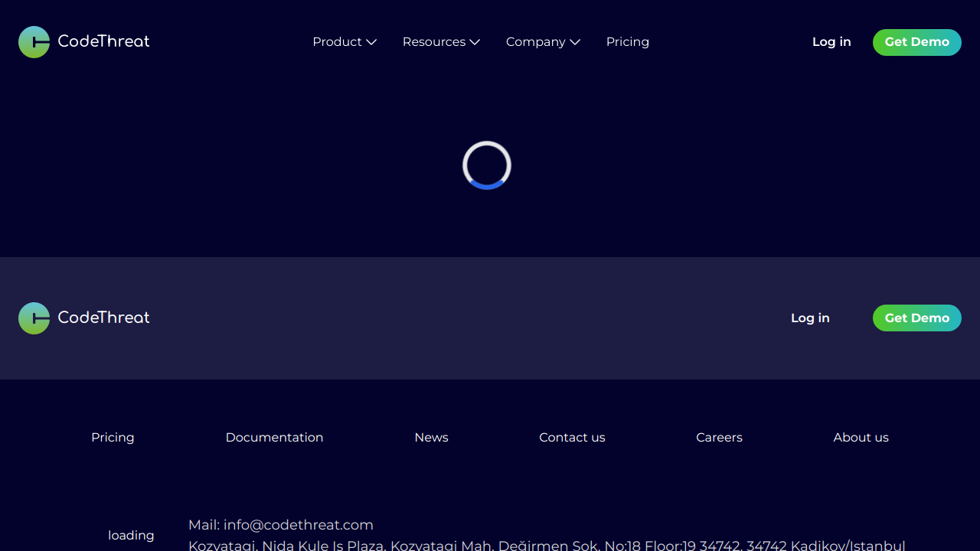
Task: Click the header Get Demo button
Action: (917, 42)
